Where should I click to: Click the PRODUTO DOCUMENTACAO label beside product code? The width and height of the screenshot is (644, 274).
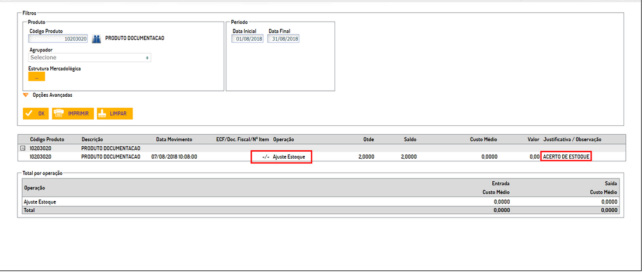pyautogui.click(x=135, y=38)
